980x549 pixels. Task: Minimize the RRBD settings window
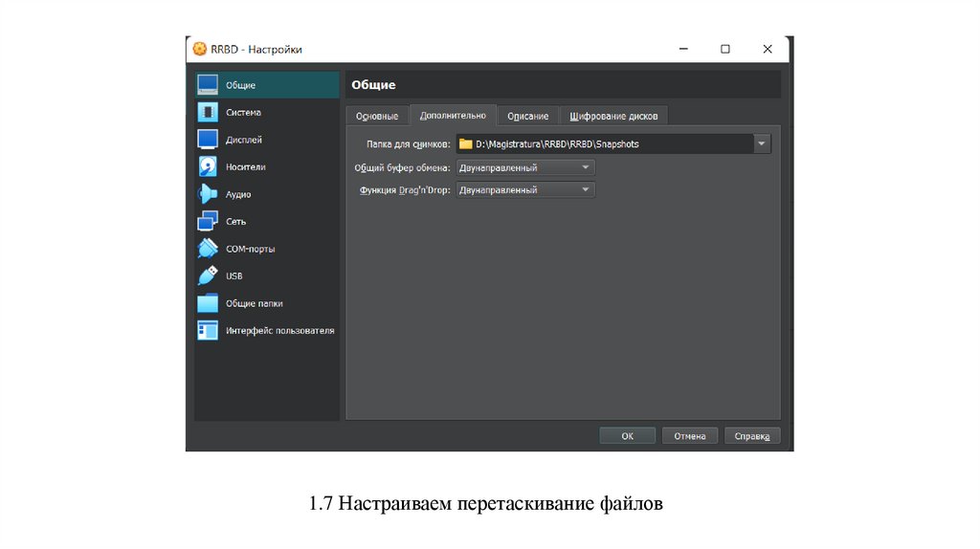point(683,49)
